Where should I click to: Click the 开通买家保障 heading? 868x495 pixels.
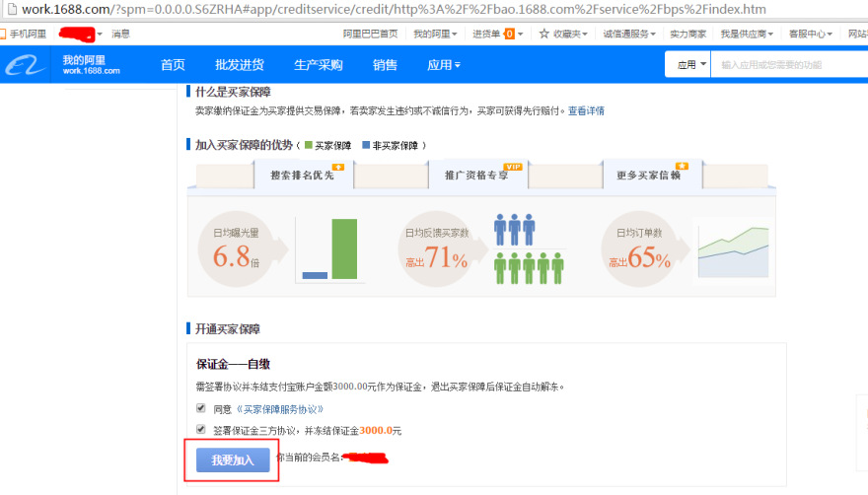228,329
